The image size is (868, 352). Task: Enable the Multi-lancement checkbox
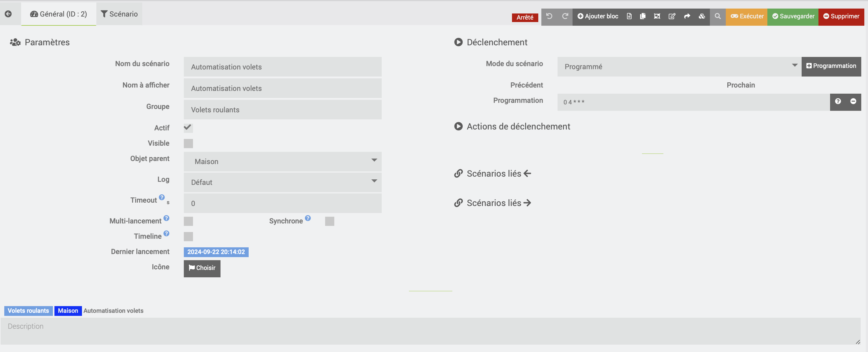coord(188,221)
